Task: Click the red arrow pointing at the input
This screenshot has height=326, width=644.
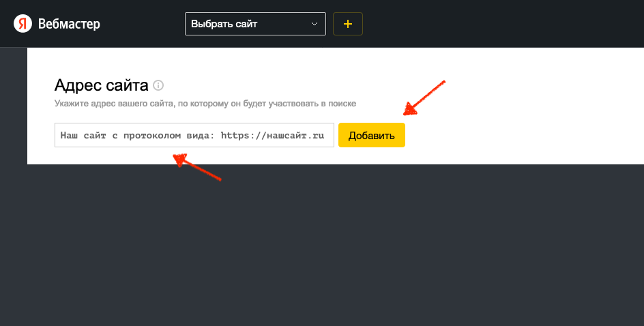Action: (x=197, y=166)
